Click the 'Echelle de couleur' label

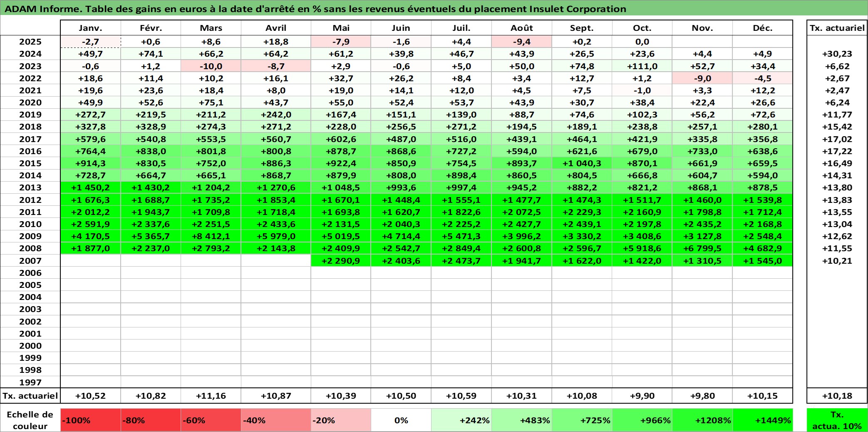pyautogui.click(x=30, y=420)
